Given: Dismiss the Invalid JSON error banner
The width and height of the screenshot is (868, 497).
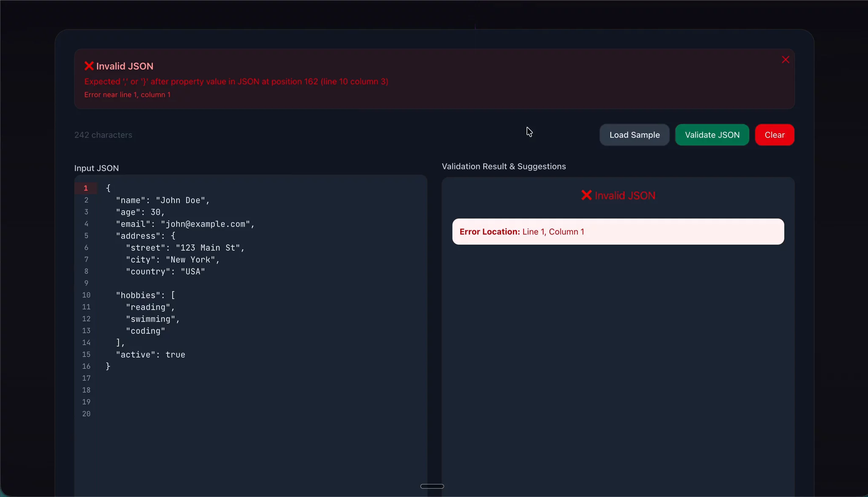Looking at the screenshot, I should click(x=785, y=59).
